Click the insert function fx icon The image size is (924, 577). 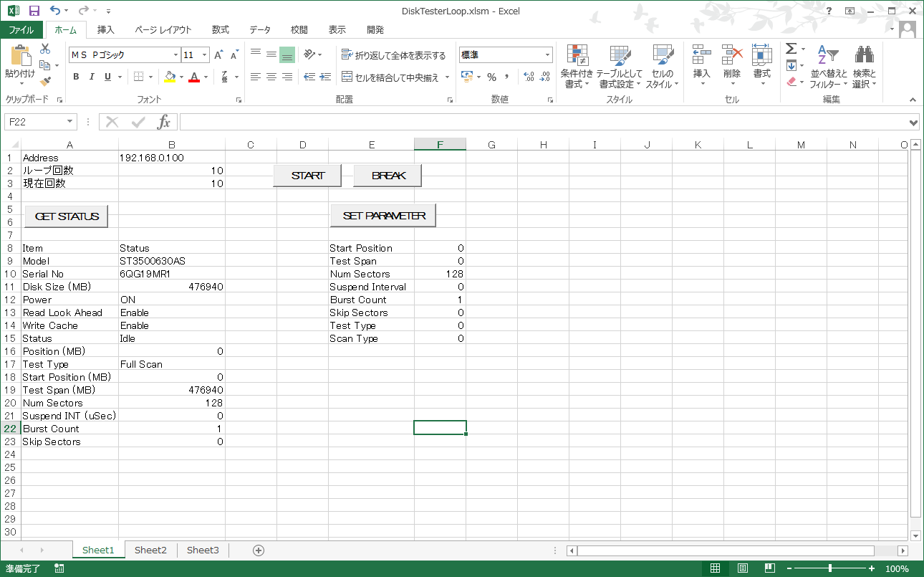(x=164, y=122)
